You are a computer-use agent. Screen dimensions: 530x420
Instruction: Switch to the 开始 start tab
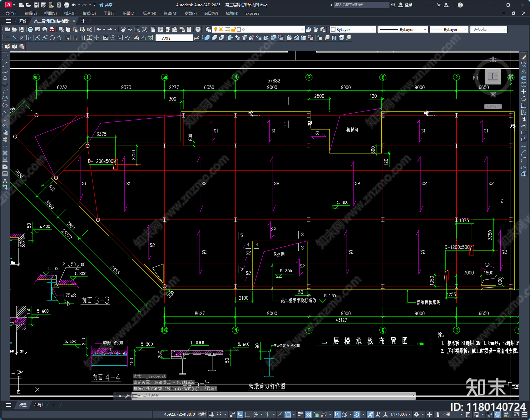coord(23,21)
